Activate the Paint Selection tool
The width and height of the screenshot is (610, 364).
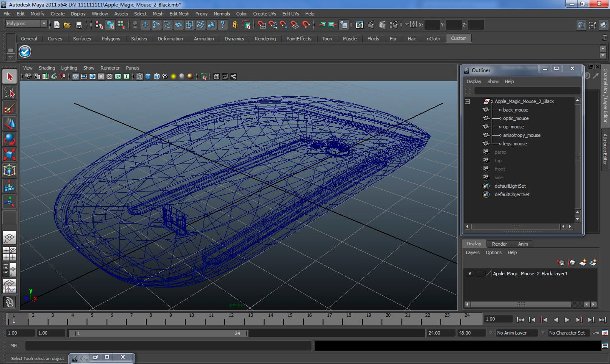(9, 108)
